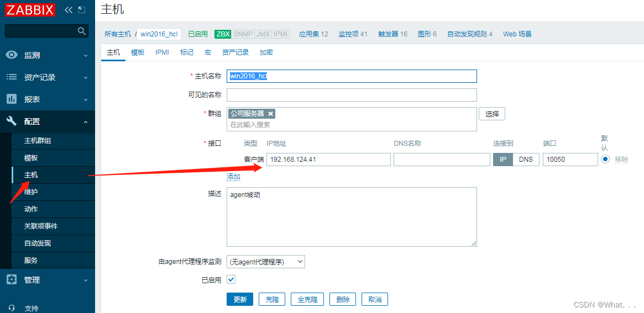Image resolution: width=644 pixels, height=313 pixels.
Task: Click the 可见的名称 input field
Action: (x=352, y=95)
